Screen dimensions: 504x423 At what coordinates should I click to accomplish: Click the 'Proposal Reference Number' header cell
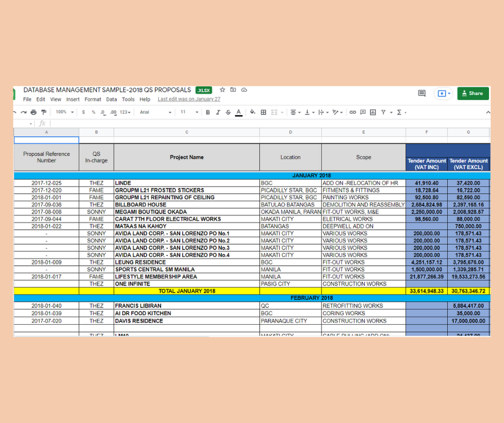[47, 157]
